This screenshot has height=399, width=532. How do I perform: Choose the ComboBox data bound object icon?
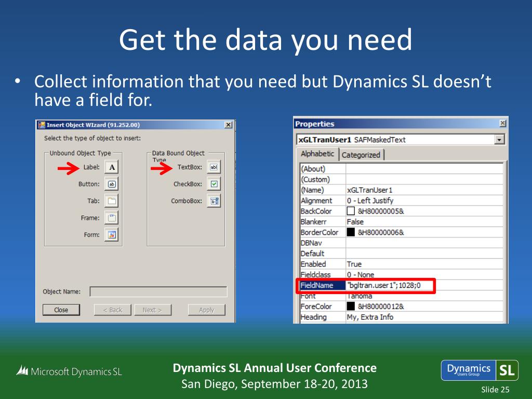(214, 201)
